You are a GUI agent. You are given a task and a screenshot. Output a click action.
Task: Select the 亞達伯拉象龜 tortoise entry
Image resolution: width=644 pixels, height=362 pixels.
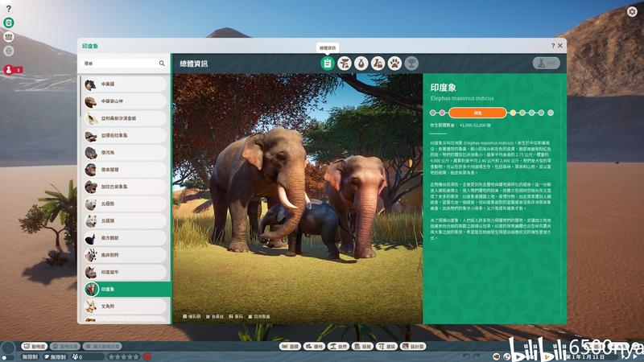[x=125, y=135]
